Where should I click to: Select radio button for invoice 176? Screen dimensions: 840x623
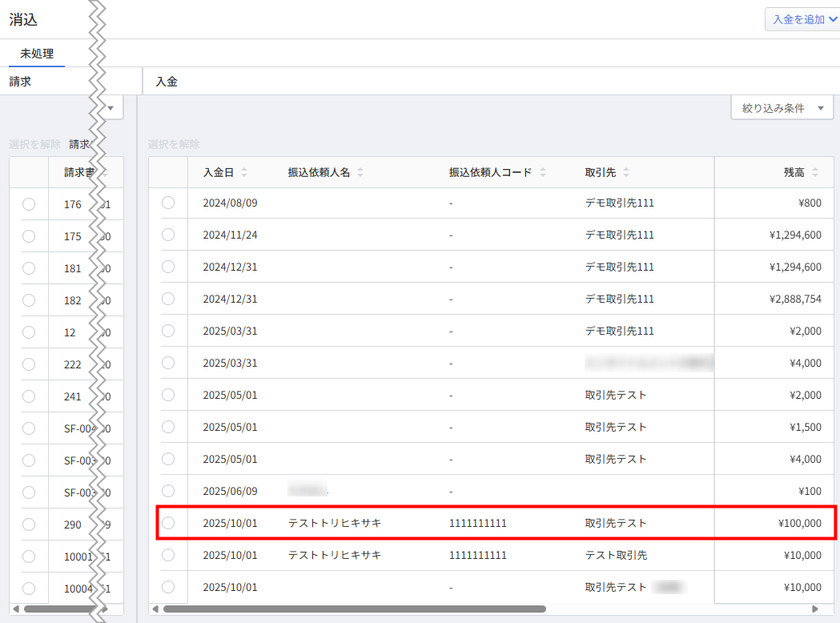click(x=29, y=204)
